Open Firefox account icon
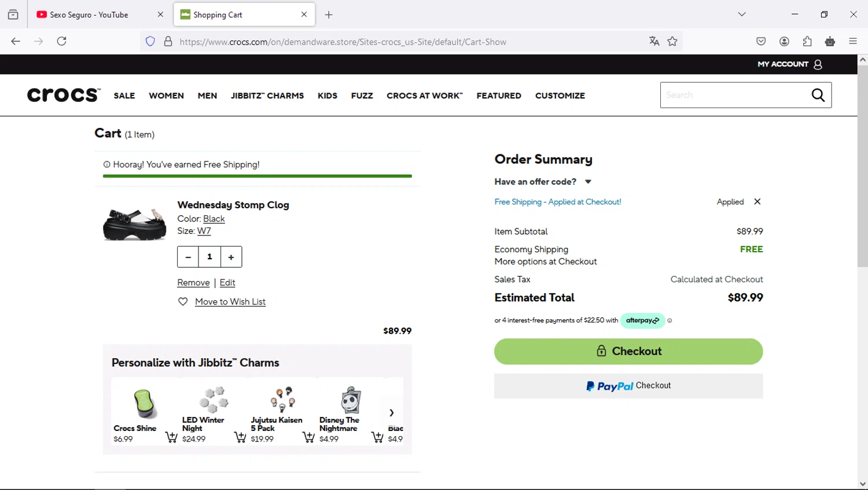Screen dimensions: 868x490 [784, 41]
